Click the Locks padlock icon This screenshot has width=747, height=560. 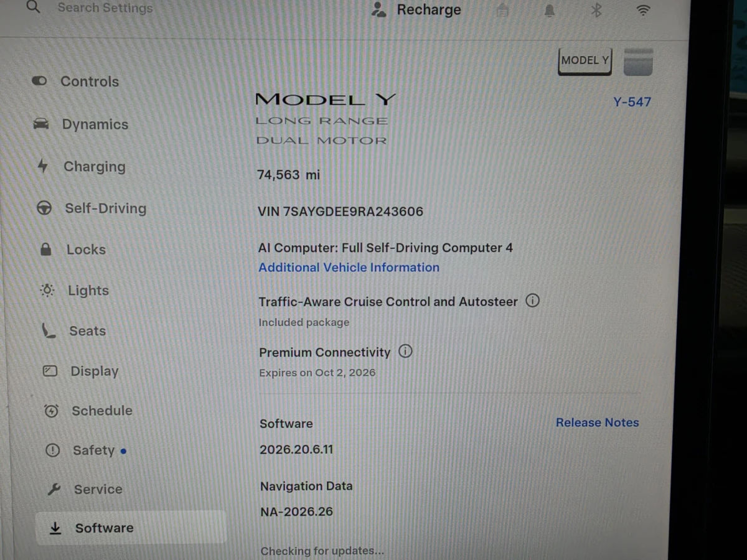pyautogui.click(x=45, y=250)
